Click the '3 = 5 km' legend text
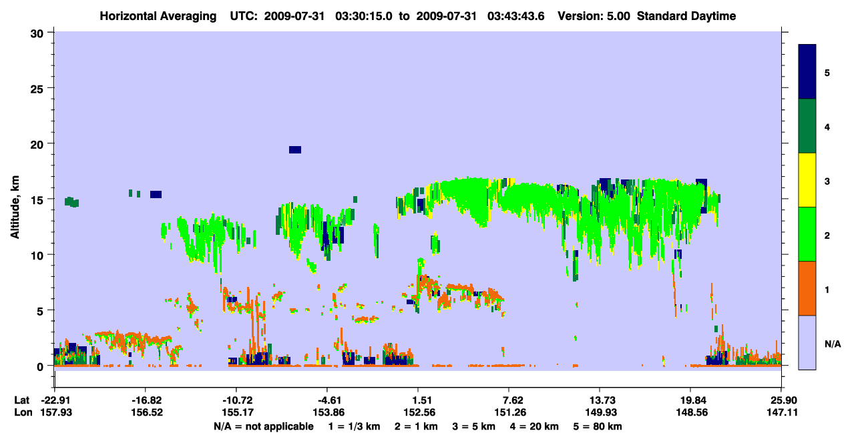The height and width of the screenshot is (445, 868). click(x=474, y=426)
